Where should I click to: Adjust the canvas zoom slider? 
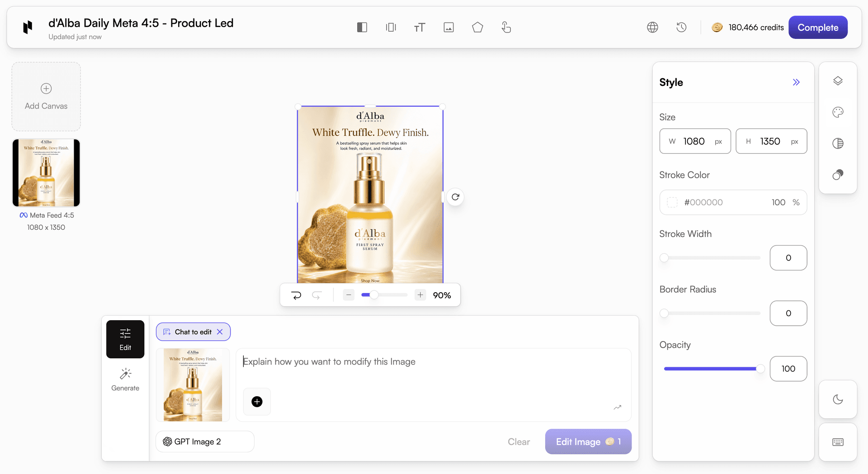click(x=384, y=295)
